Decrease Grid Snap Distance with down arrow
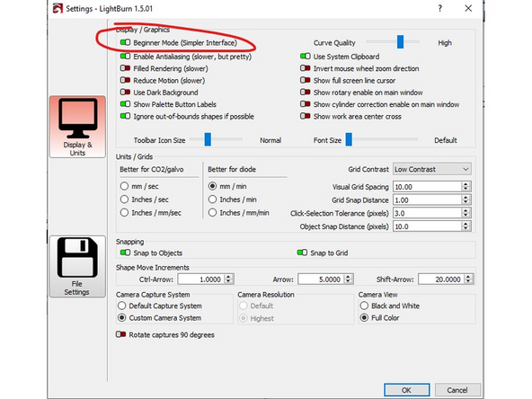 (x=465, y=202)
